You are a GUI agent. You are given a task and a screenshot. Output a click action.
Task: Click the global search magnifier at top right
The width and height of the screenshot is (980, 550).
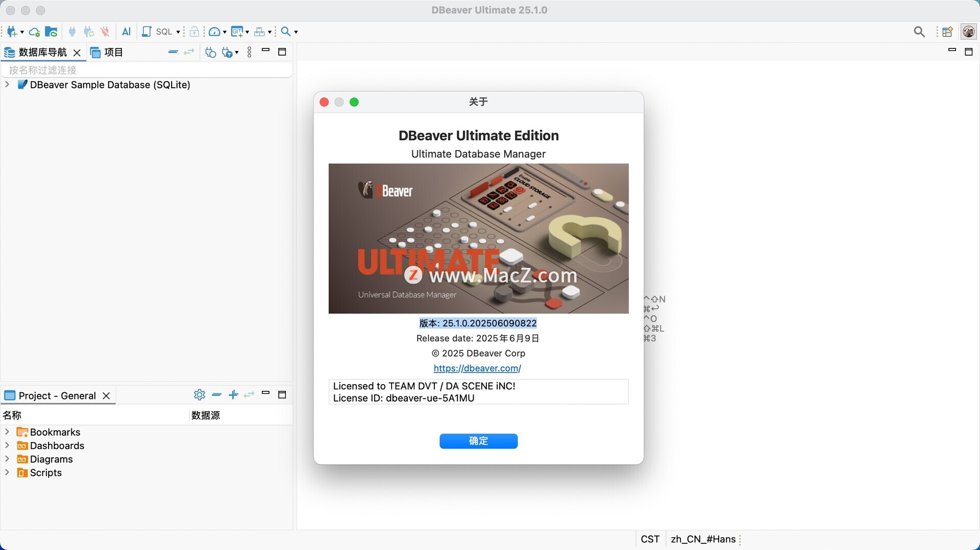919,32
